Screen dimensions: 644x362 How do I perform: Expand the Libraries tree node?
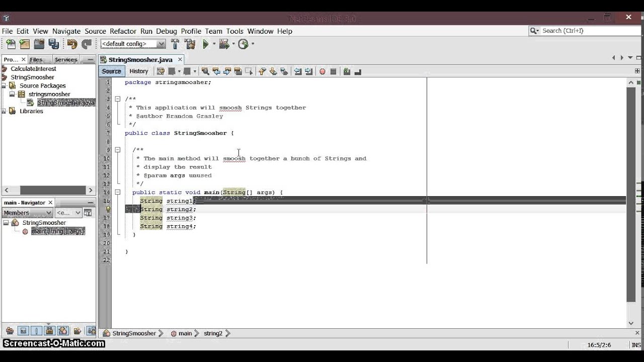[5, 111]
